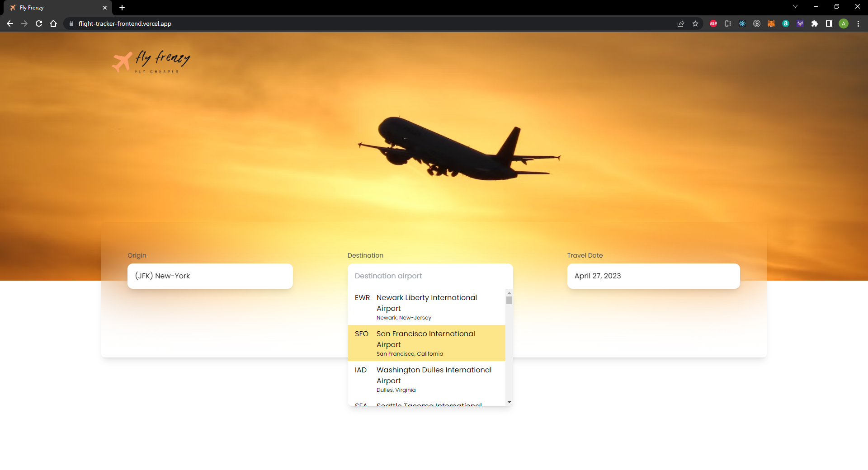Go to the browser home page
This screenshot has width=868, height=470.
(x=53, y=23)
